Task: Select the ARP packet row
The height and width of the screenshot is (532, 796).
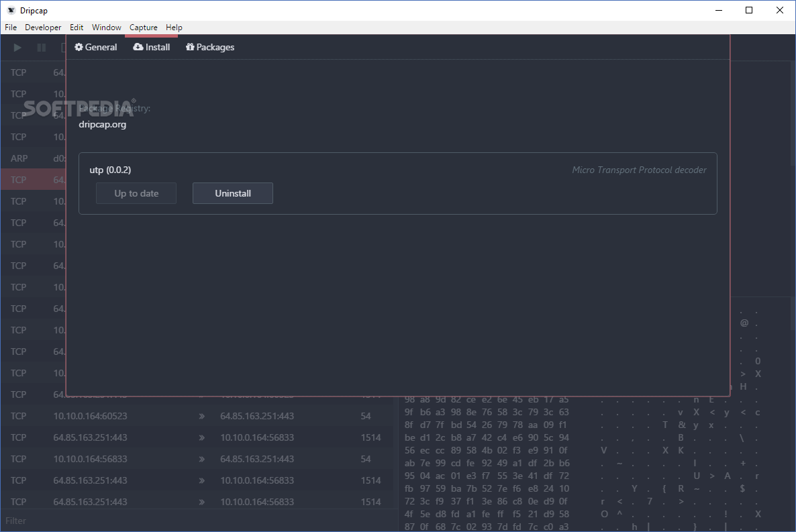Action: coord(33,158)
